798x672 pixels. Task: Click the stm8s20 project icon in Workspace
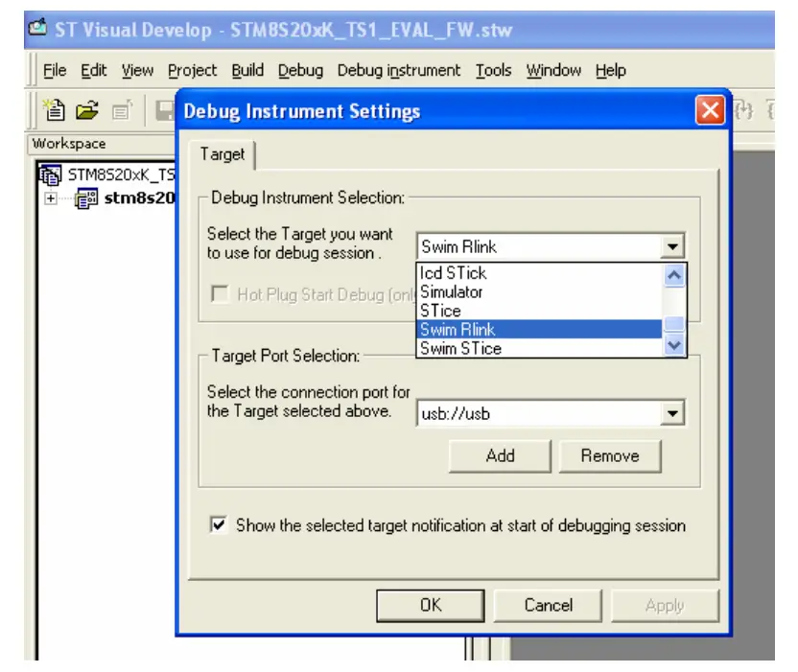click(86, 197)
